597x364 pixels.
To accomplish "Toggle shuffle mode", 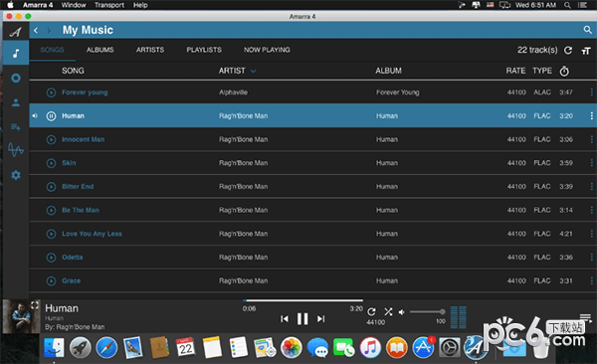I will coord(388,312).
